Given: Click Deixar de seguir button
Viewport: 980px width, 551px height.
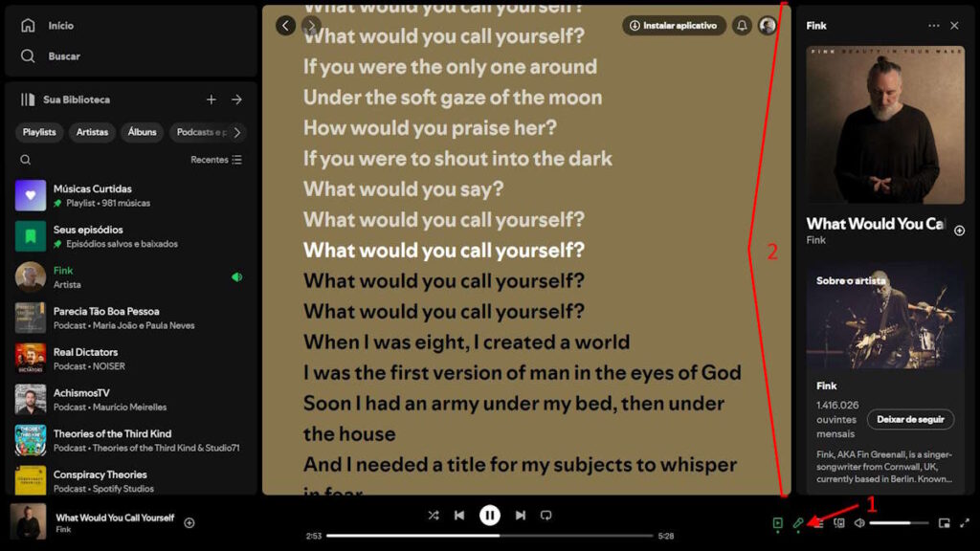Looking at the screenshot, I should (911, 419).
